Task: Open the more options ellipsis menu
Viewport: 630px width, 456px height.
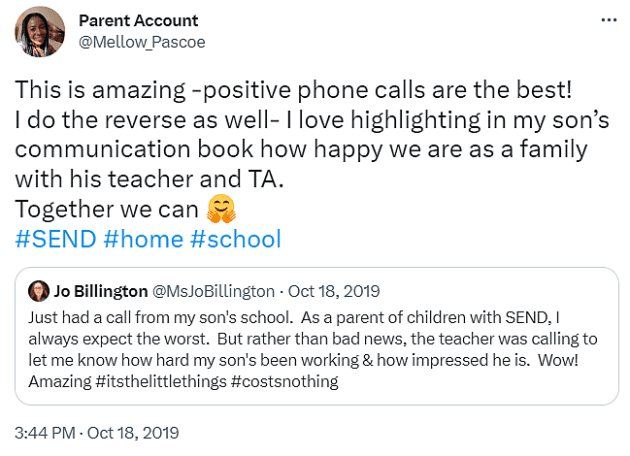Action: [607, 20]
